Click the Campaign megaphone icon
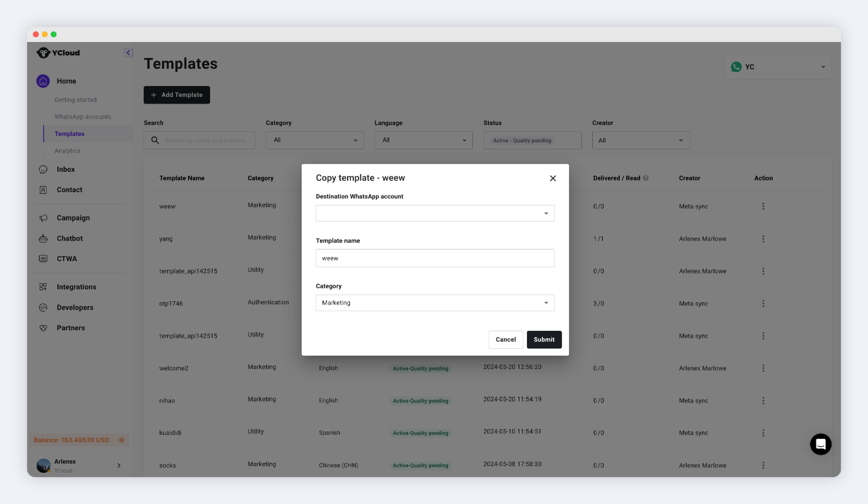Image resolution: width=868 pixels, height=504 pixels. pos(43,218)
